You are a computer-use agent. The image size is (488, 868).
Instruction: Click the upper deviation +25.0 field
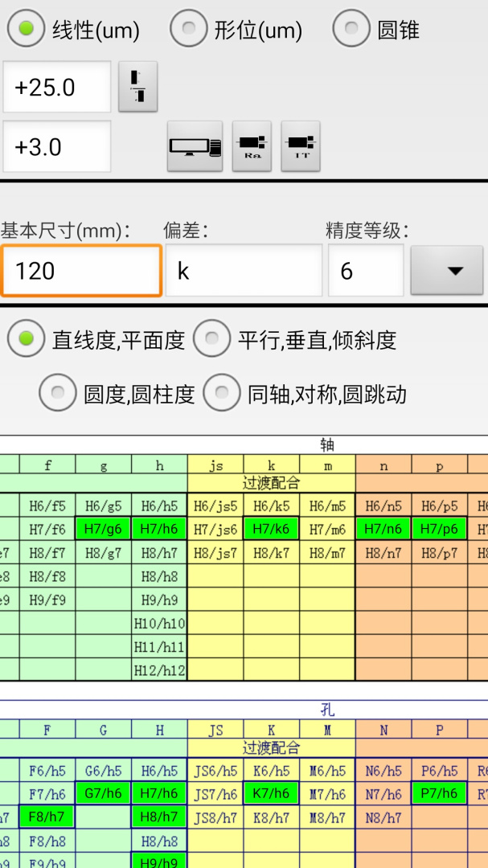tap(57, 87)
